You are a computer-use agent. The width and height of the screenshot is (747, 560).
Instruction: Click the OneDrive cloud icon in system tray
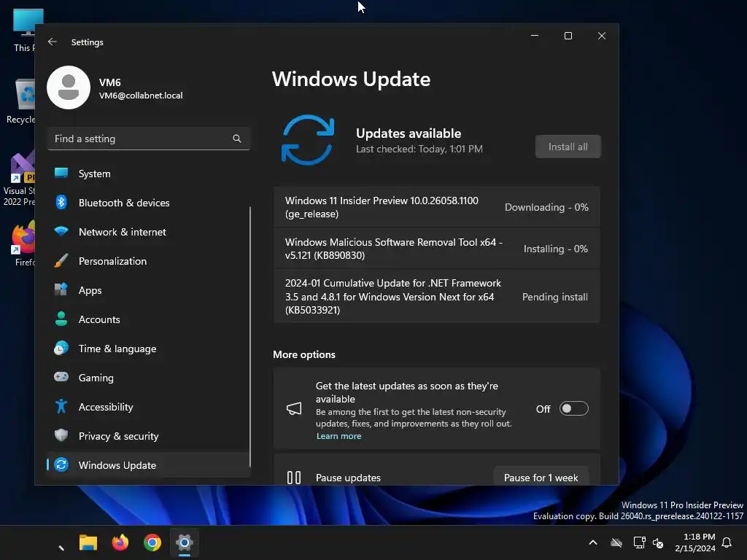(616, 542)
